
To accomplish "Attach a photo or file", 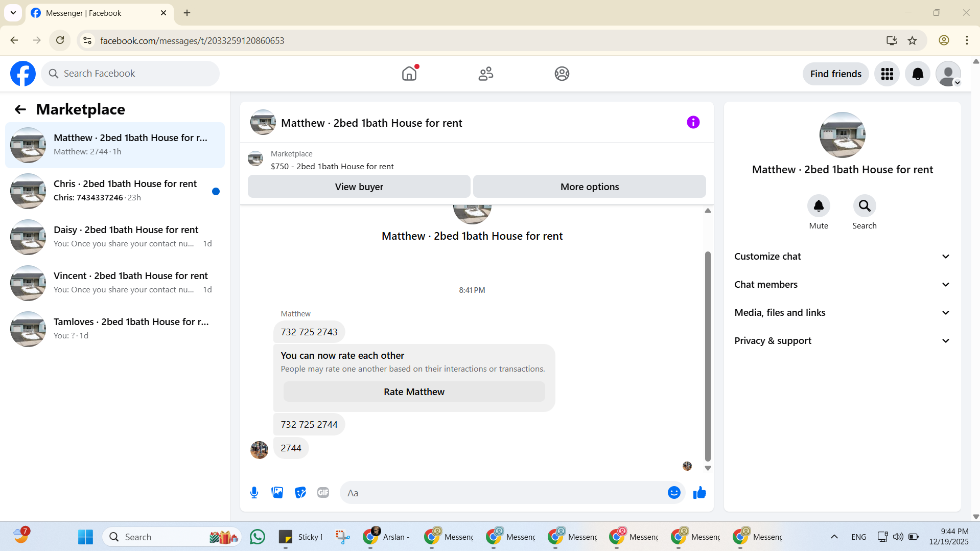I will (277, 493).
